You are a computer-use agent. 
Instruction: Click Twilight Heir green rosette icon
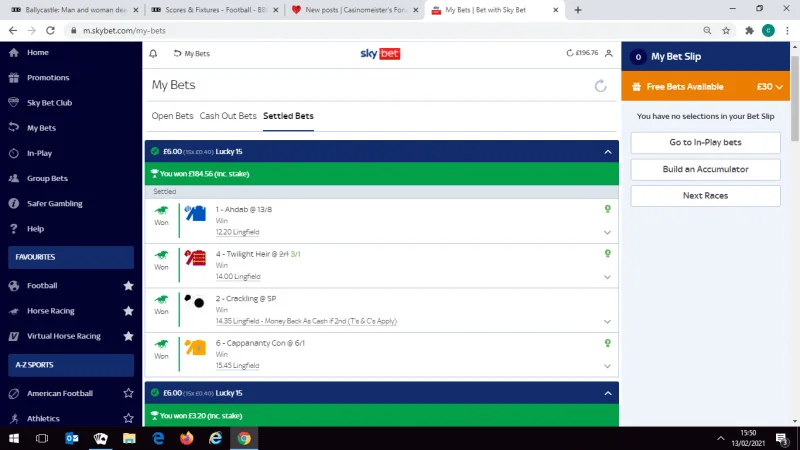coord(608,253)
